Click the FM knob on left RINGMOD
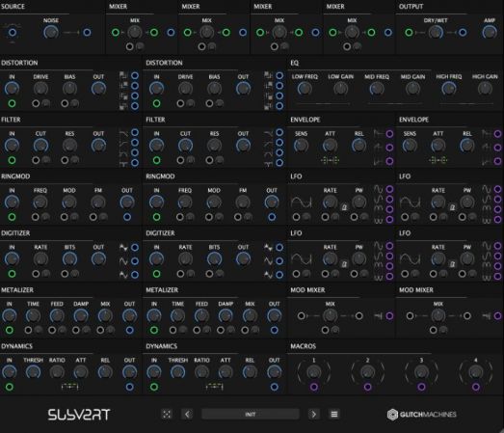This screenshot has width=504, height=433. tap(98, 203)
